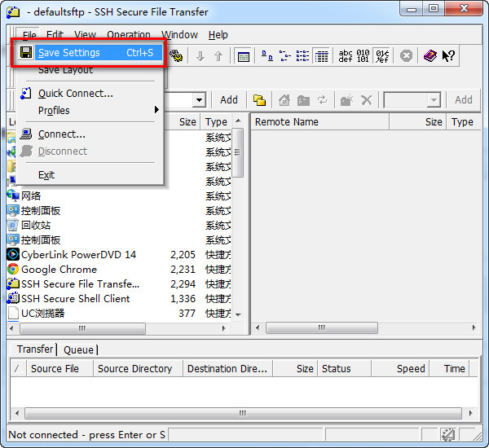Click the connection status icon in status bar
The width and height of the screenshot is (489, 448).
447,435
